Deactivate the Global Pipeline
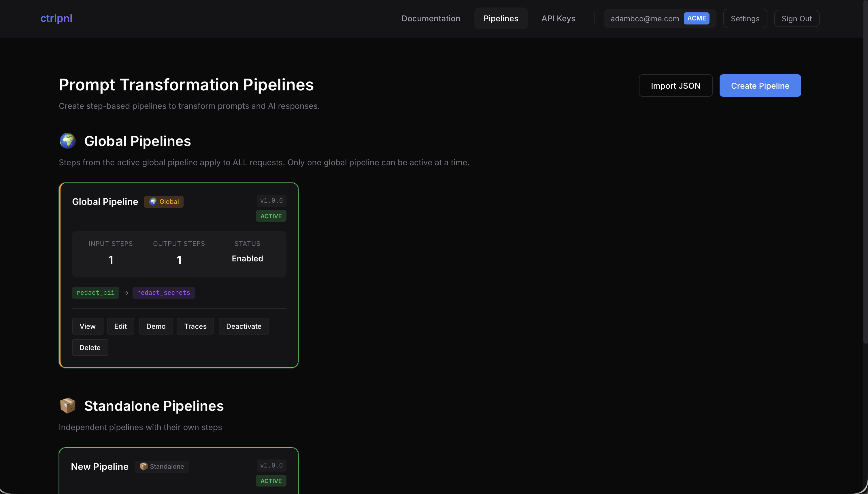Screen dimensions: 868x494 tap(244, 326)
